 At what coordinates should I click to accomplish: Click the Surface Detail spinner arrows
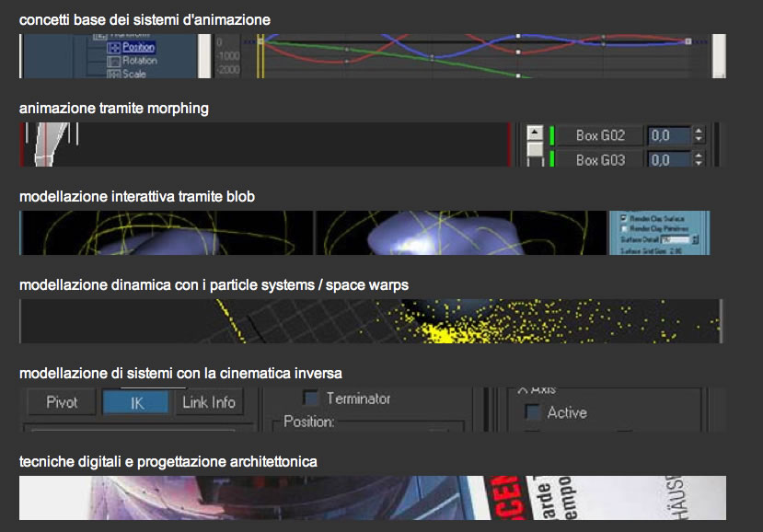click(x=696, y=239)
